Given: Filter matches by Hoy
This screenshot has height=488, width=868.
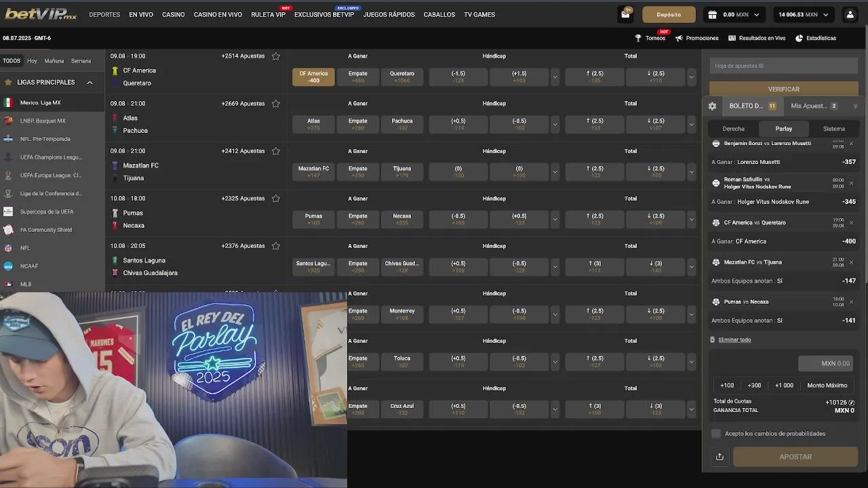Looking at the screenshot, I should [33, 61].
